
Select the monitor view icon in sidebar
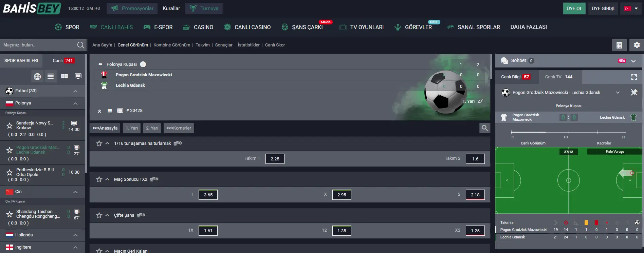pos(78,76)
